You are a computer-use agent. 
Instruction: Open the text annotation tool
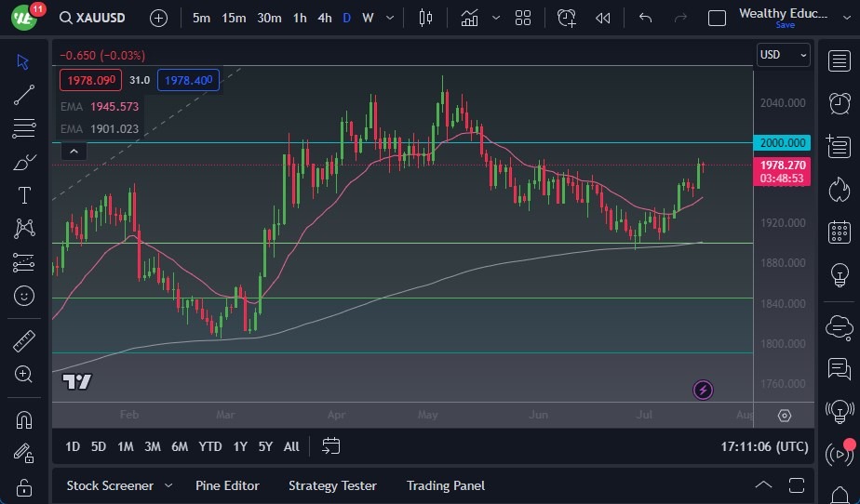point(24,195)
